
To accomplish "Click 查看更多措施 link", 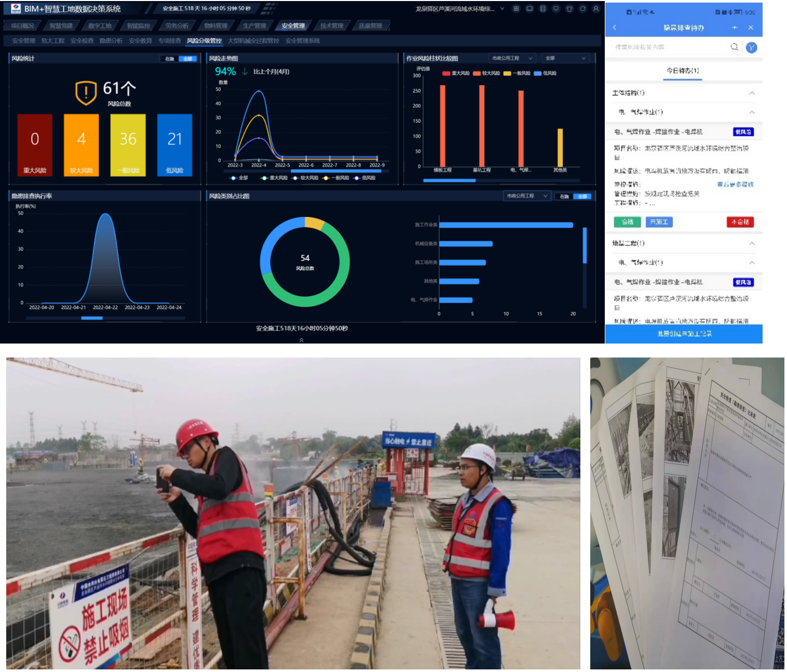I will click(735, 184).
